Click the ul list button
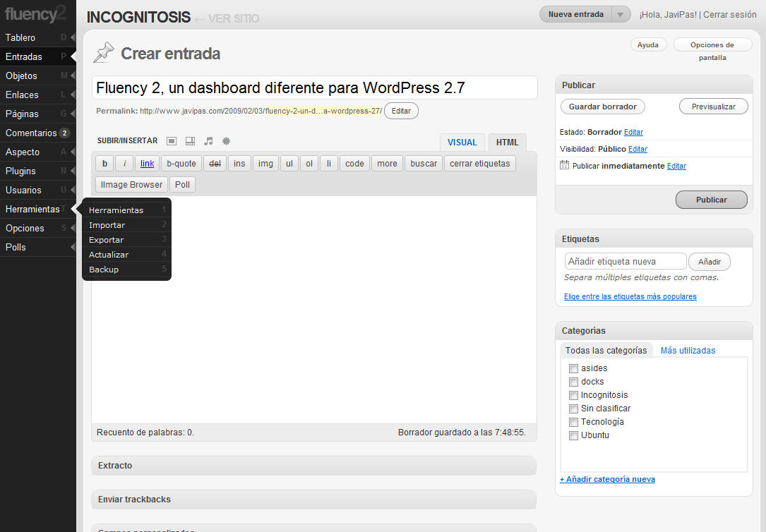 [289, 164]
